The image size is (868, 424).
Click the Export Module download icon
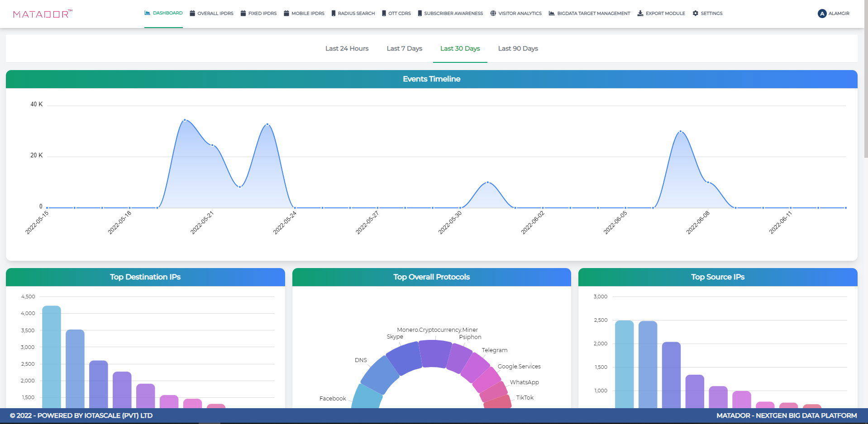(640, 14)
